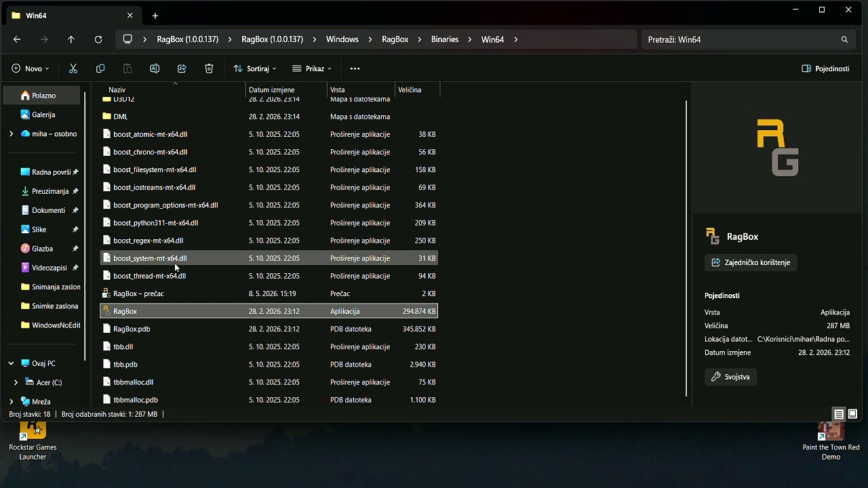Click the Windows breadcrumb in address bar
Screen dimensions: 868x488
point(342,39)
